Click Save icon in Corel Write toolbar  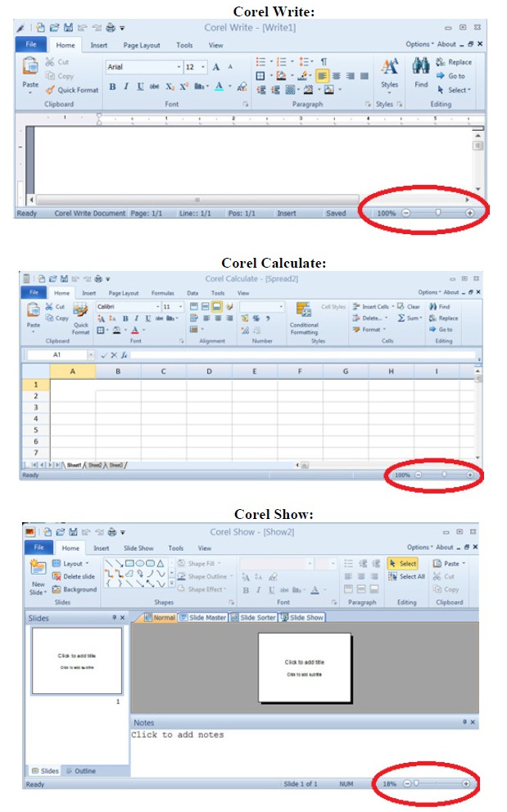pos(69,28)
